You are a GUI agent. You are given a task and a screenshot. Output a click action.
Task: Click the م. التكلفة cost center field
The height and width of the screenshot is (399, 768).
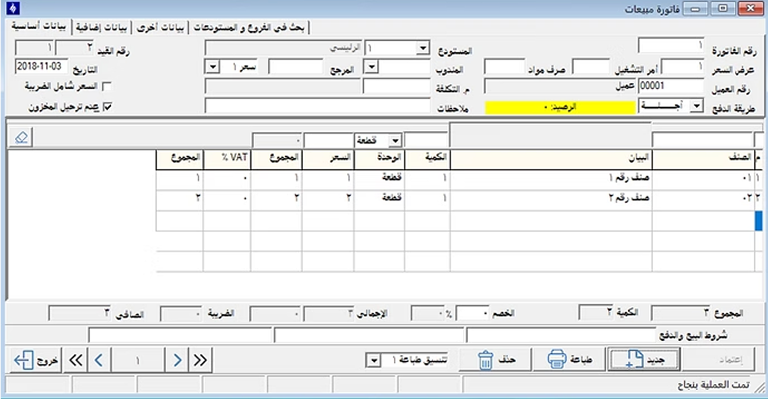[397, 87]
